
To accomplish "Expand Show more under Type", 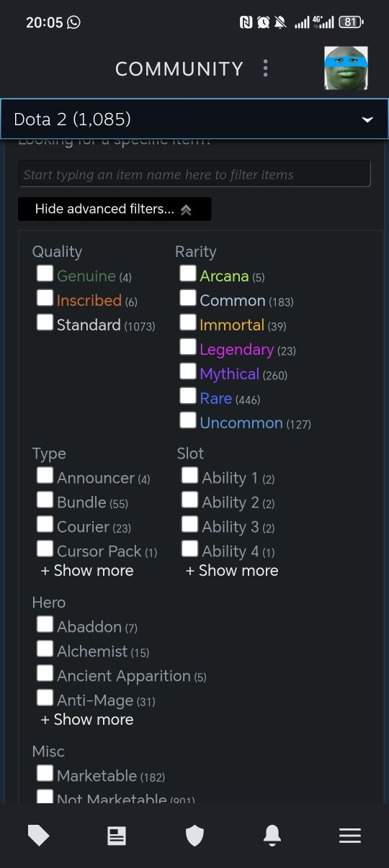I will click(x=87, y=571).
